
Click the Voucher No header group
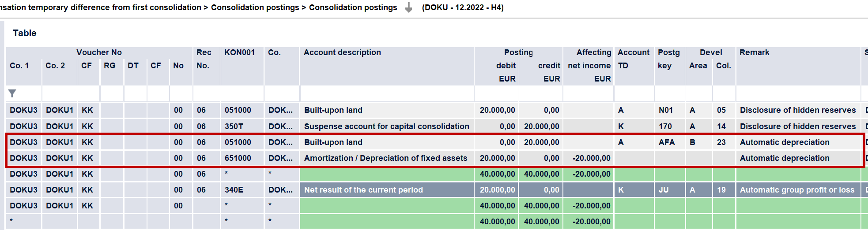tap(99, 52)
